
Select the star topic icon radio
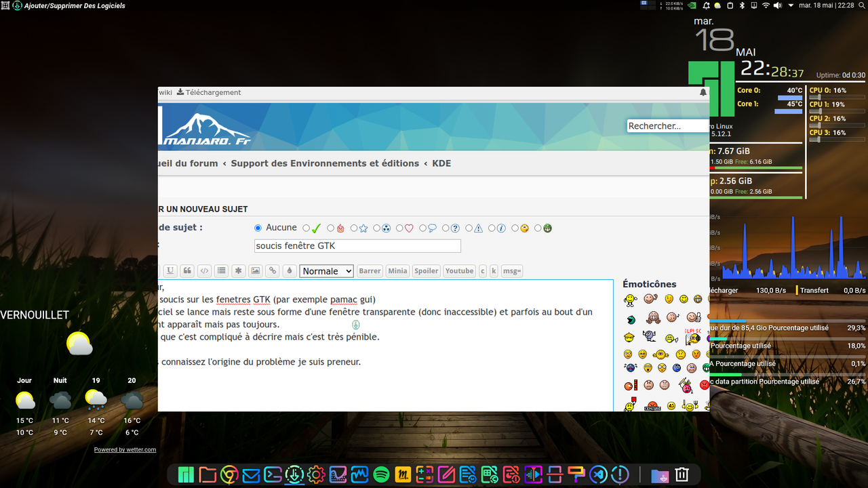pos(354,228)
